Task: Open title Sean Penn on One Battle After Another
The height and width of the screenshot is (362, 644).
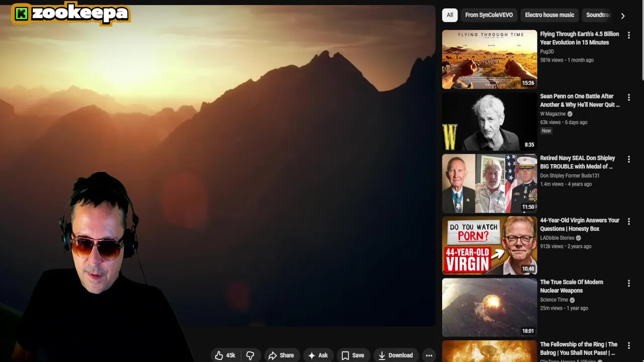Action: pos(580,101)
